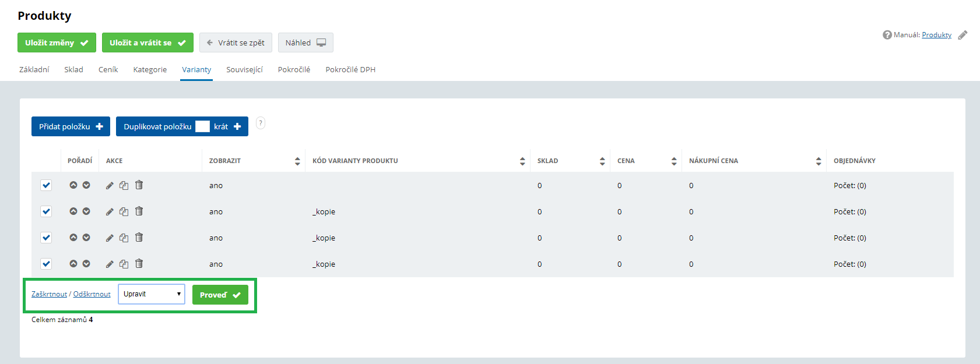Sort by Kód varianty produktu column

pos(522,161)
